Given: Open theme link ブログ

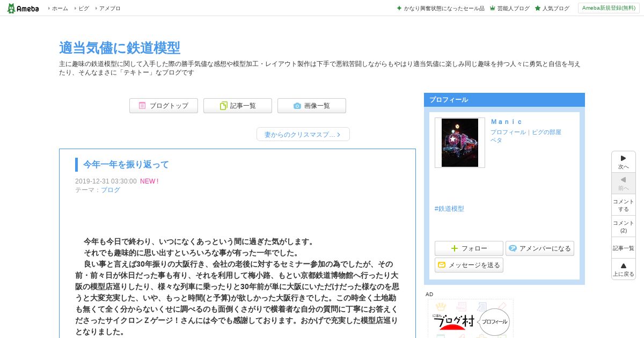Looking at the screenshot, I should click(x=111, y=190).
